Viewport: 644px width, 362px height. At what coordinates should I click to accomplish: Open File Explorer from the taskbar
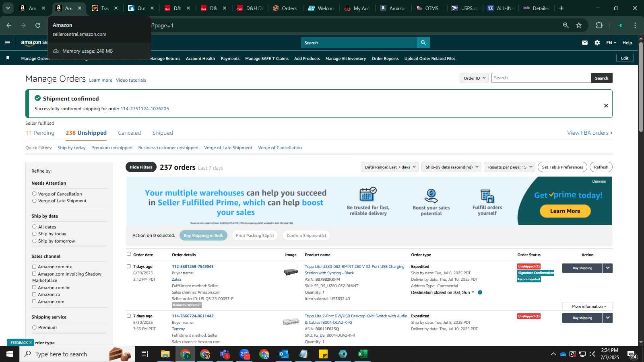(x=165, y=354)
